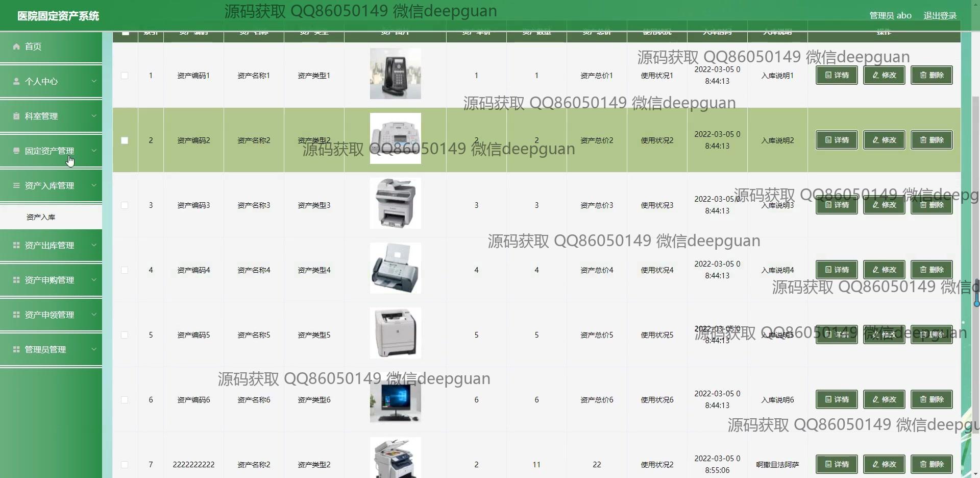Open the telephone thumbnail in row 1

point(395,74)
